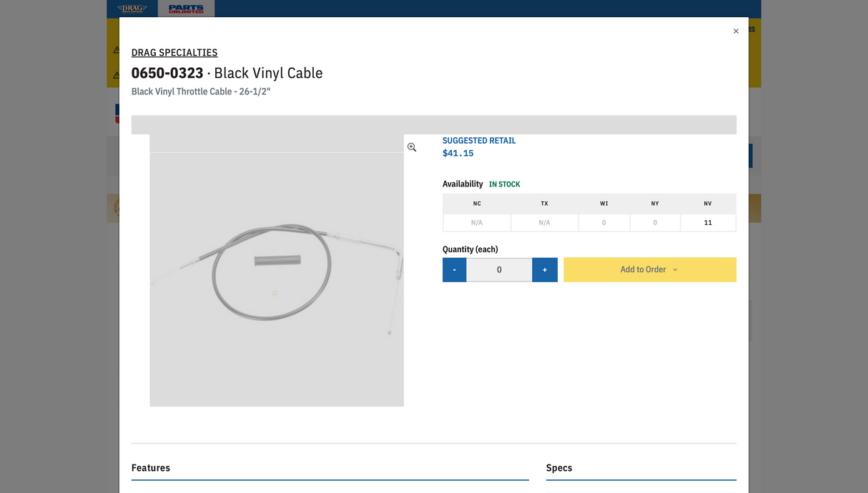This screenshot has height=493, width=868.
Task: Select the Features section heading
Action: [x=151, y=468]
